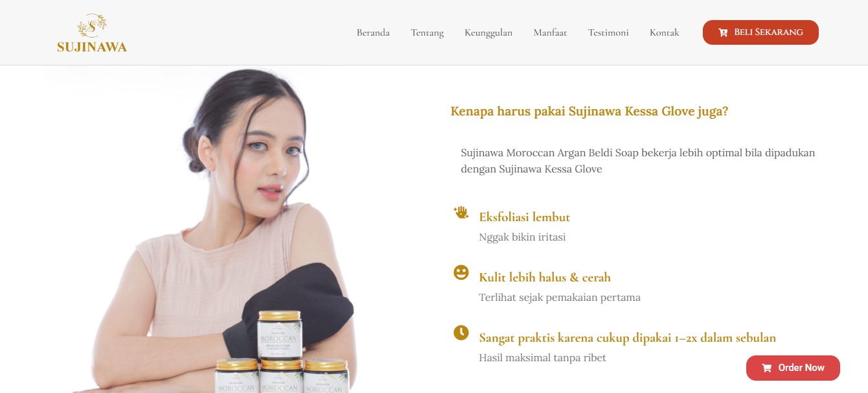868x393 pixels.
Task: Click the sparkling hand icon beside Eksfoliasi lembut
Action: tap(461, 213)
